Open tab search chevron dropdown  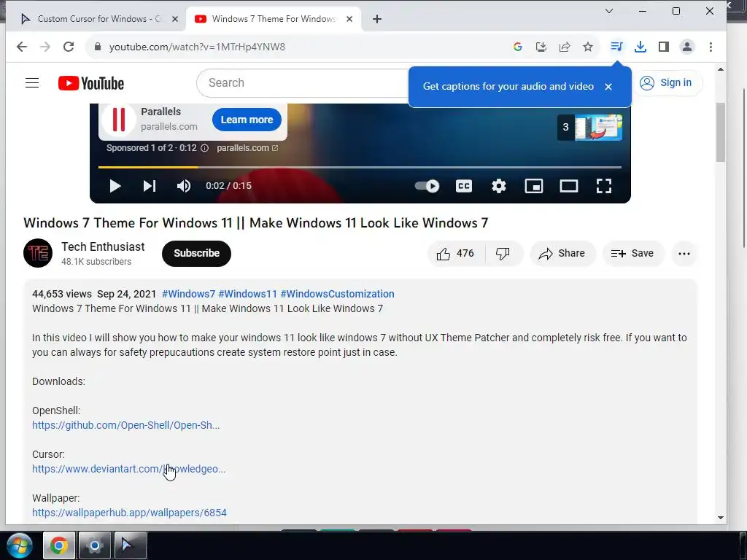click(x=609, y=11)
